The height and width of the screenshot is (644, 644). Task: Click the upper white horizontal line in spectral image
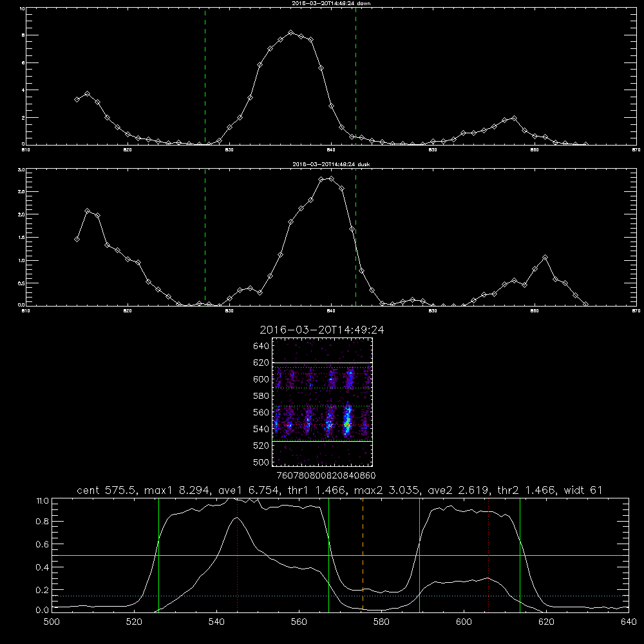coord(323,363)
